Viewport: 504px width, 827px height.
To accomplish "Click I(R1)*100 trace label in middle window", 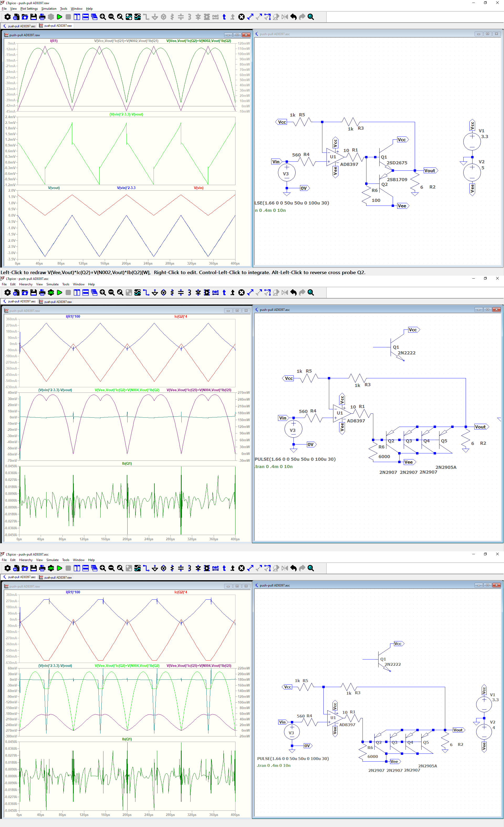I will pos(73,317).
